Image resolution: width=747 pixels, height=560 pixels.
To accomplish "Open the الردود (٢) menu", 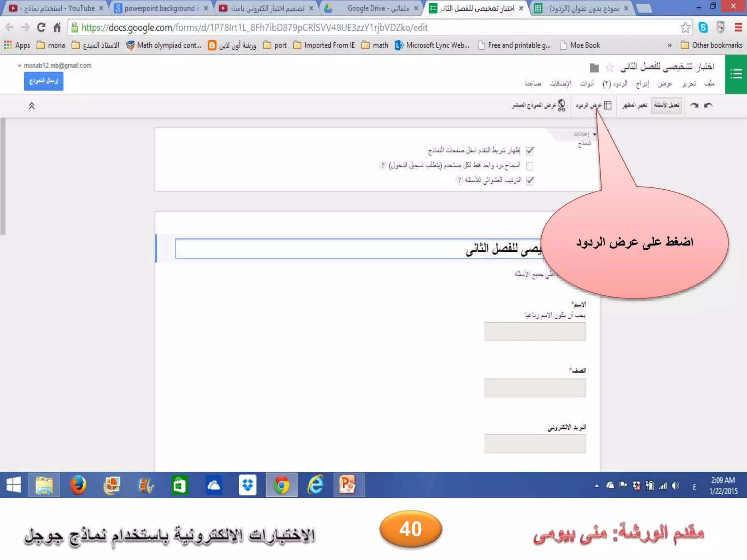I will [x=615, y=83].
